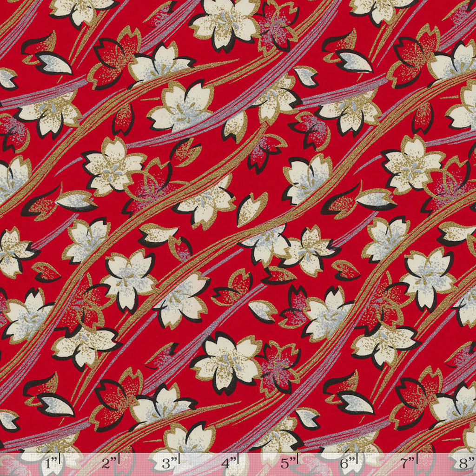The width and height of the screenshot is (476, 476).
Task: Click the tick line beside the 3" label
Action: click(179, 460)
